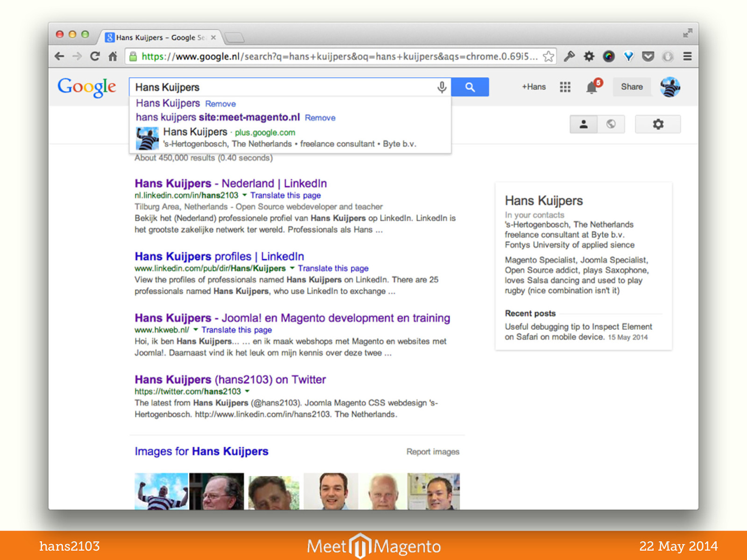747x560 pixels.
Task: Open a new tab
Action: pyautogui.click(x=234, y=37)
